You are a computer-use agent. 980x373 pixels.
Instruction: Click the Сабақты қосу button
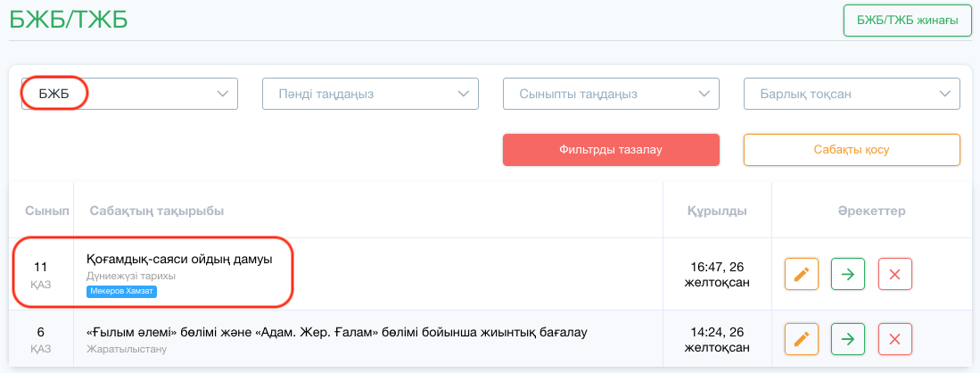coord(852,150)
